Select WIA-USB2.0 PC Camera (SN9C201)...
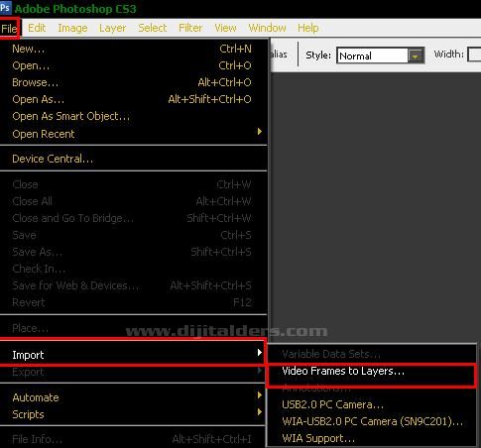Viewport: 481px width, 448px height. pyautogui.click(x=371, y=421)
